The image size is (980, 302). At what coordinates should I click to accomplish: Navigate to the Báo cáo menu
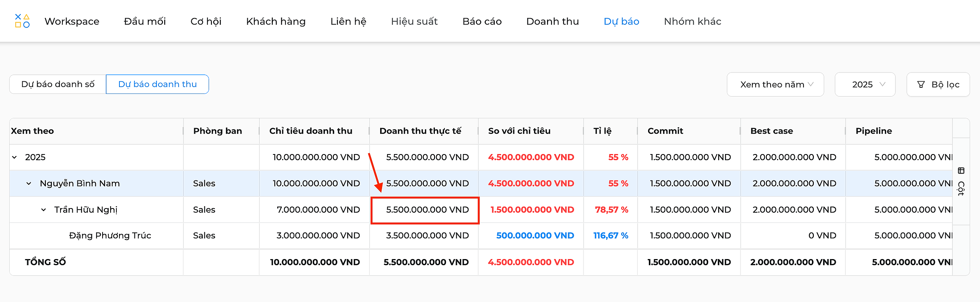482,21
